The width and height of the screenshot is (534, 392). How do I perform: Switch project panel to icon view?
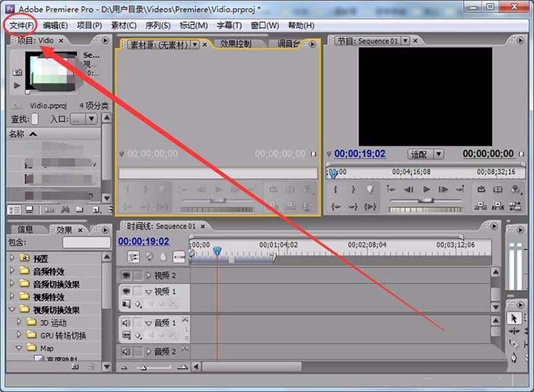tap(30, 210)
